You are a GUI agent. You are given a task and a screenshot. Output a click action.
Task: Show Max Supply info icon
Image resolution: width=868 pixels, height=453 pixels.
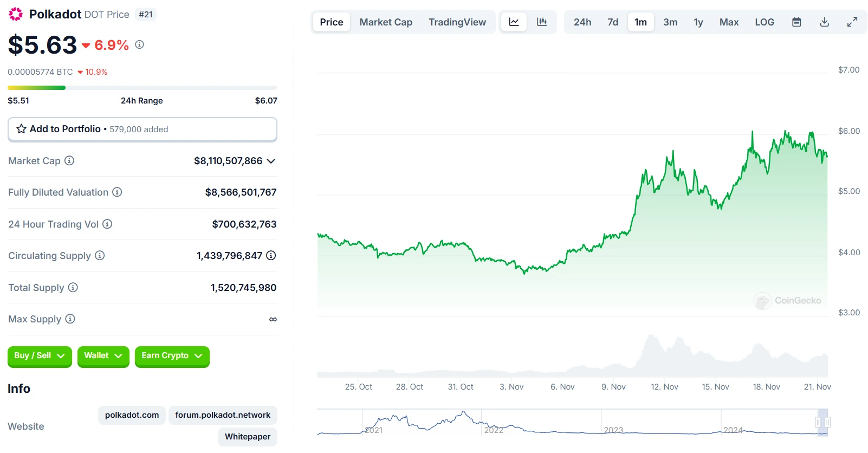(70, 319)
